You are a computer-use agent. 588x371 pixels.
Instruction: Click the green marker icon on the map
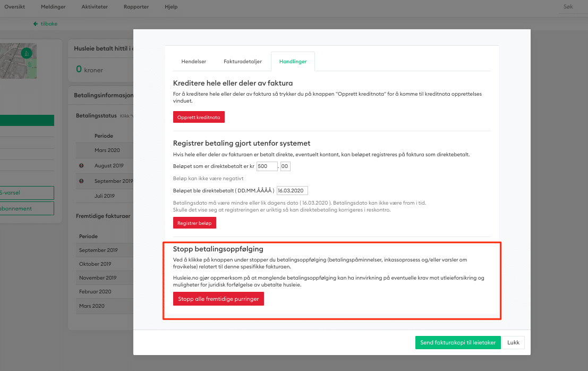[25, 53]
